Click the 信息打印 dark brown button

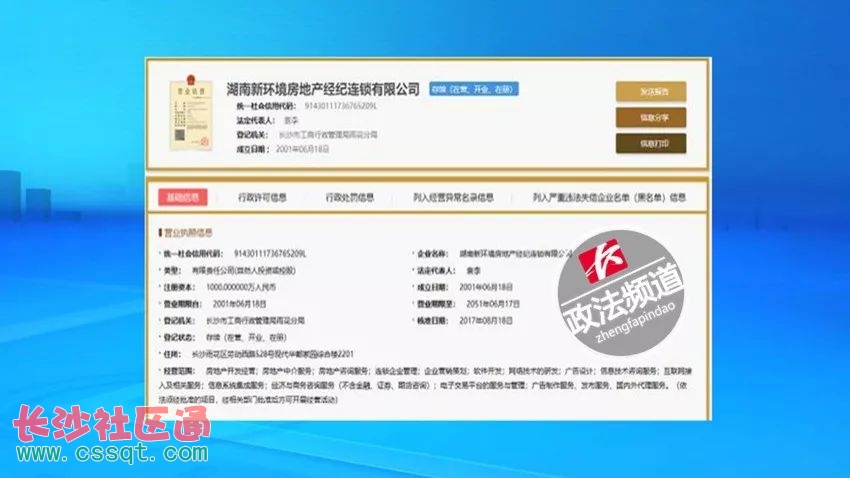coord(651,144)
